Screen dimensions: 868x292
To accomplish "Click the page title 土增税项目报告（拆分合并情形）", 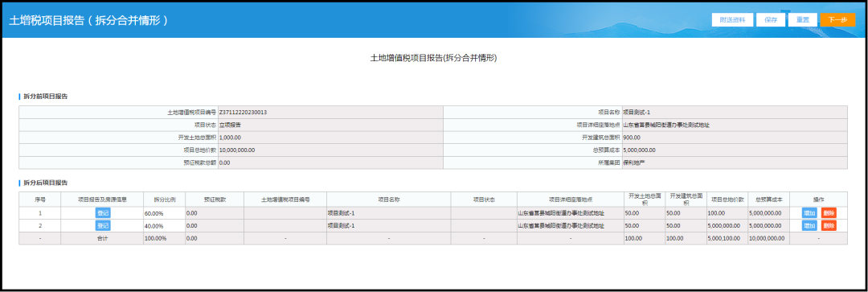I will (x=88, y=20).
